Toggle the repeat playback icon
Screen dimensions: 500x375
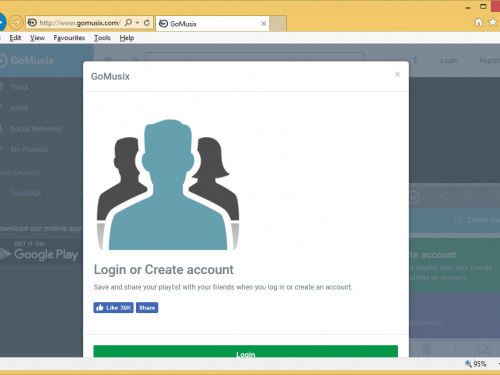[471, 197]
